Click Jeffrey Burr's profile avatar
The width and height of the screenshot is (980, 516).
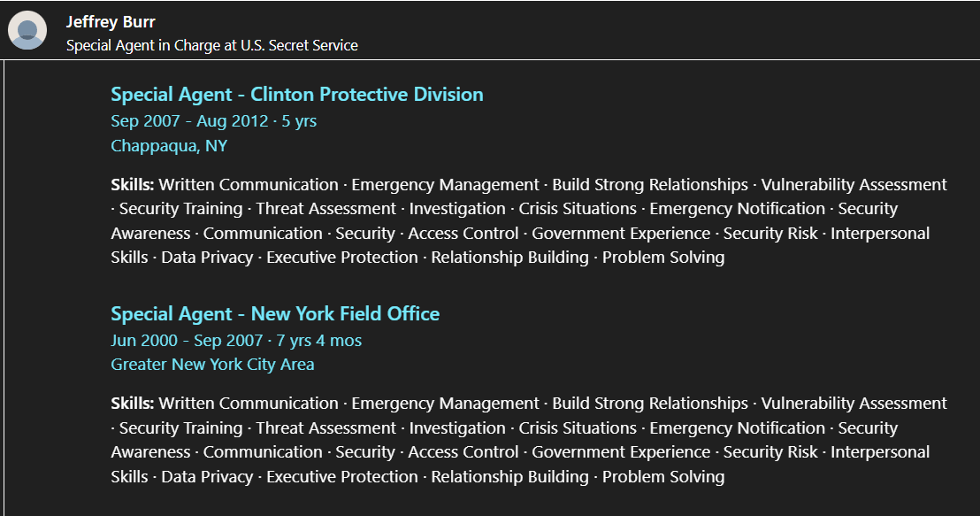pyautogui.click(x=27, y=30)
